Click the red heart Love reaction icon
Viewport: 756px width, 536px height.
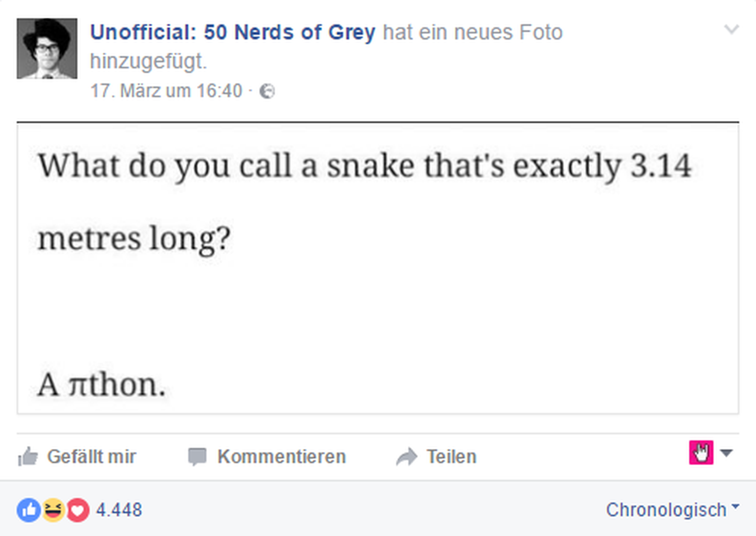coord(78,510)
